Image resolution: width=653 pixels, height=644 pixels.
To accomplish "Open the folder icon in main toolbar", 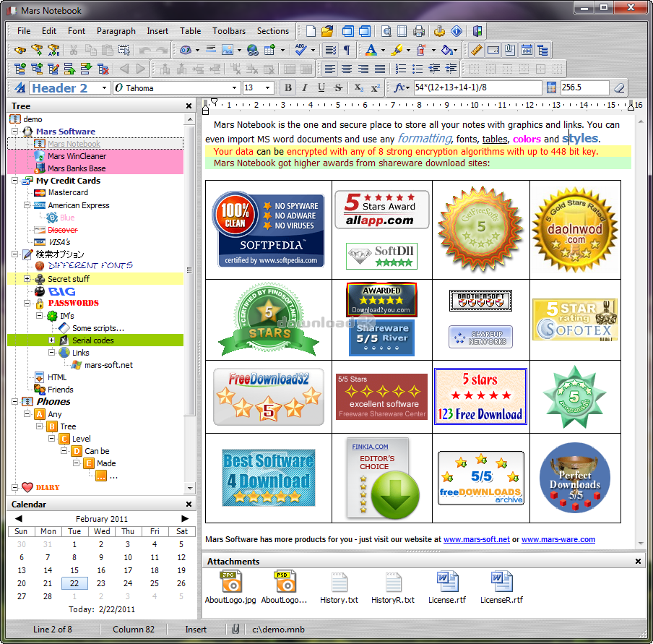I will 327,31.
